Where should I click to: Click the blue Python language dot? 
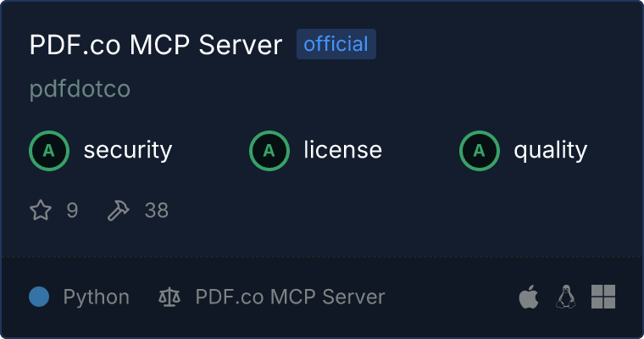(39, 297)
